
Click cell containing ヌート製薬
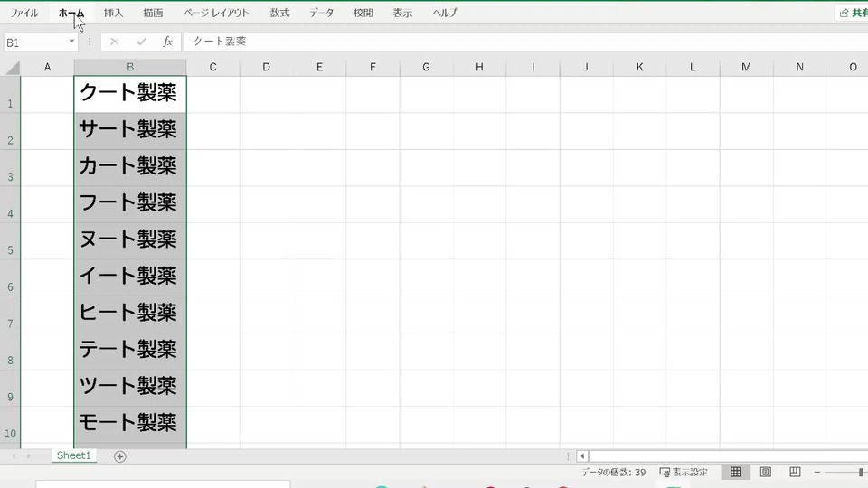pos(130,241)
